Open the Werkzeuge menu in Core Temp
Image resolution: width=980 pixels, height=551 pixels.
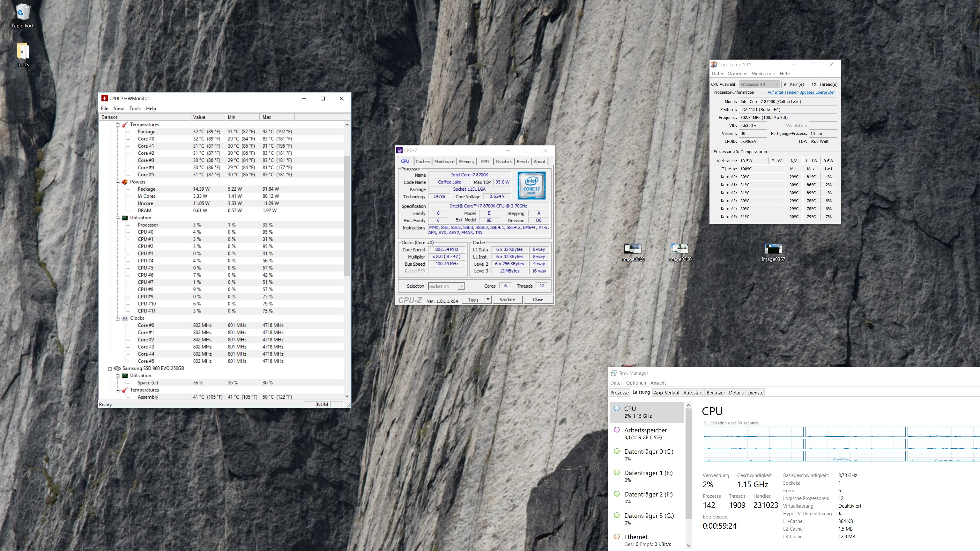pos(763,74)
